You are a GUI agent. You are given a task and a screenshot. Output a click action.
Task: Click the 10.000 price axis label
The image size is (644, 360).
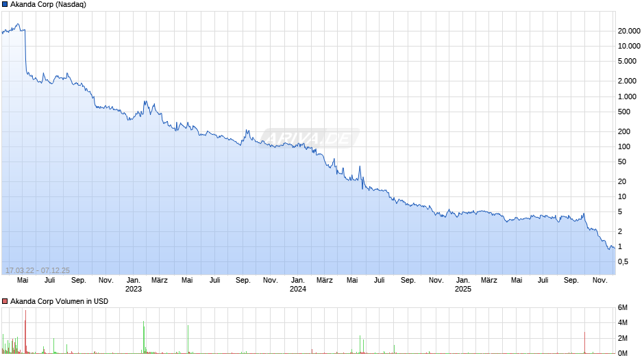coord(629,46)
